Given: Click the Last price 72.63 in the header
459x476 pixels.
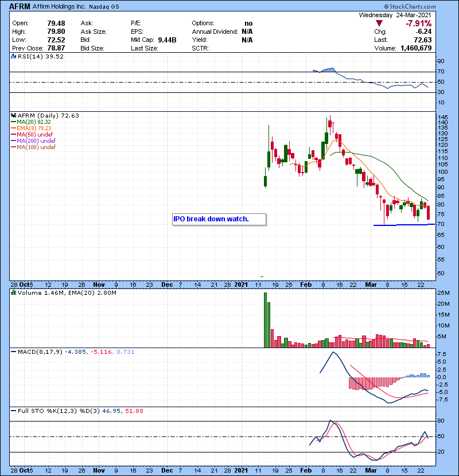Looking at the screenshot, I should 422,40.
